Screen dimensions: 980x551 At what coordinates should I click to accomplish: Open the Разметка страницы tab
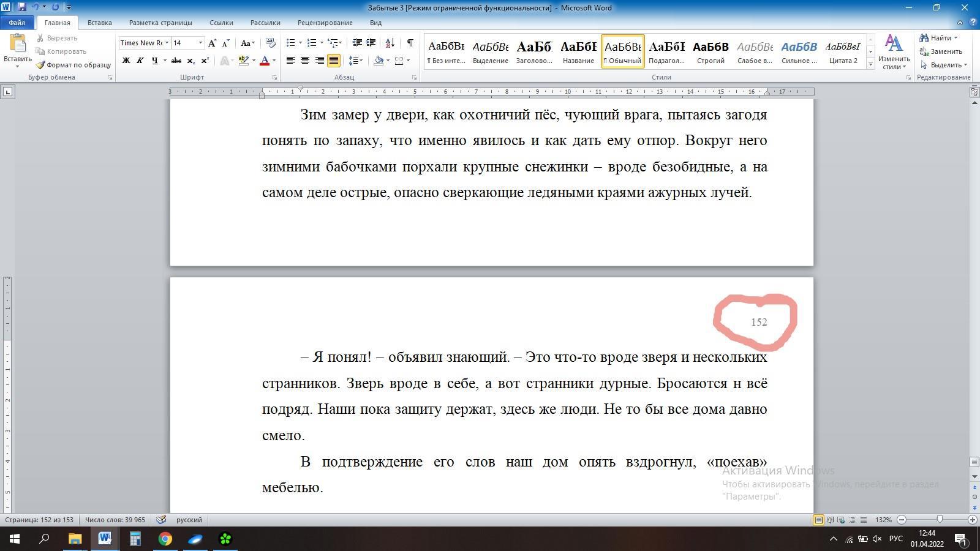[x=160, y=23]
